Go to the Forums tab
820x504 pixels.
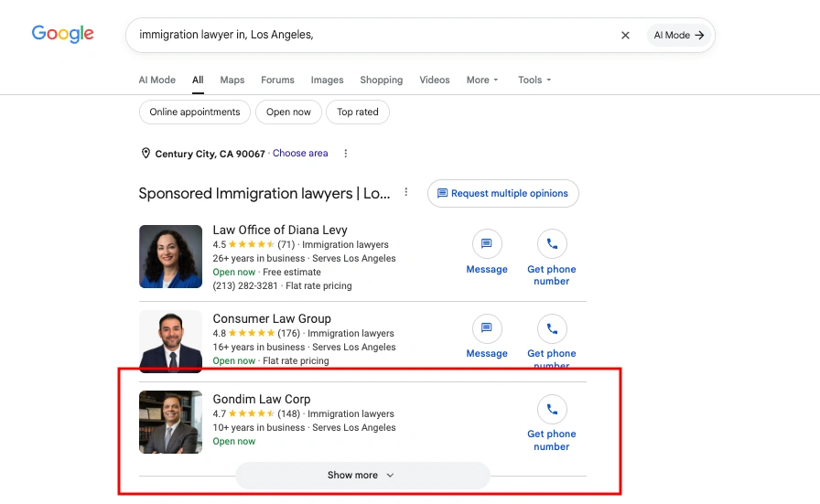tap(277, 80)
